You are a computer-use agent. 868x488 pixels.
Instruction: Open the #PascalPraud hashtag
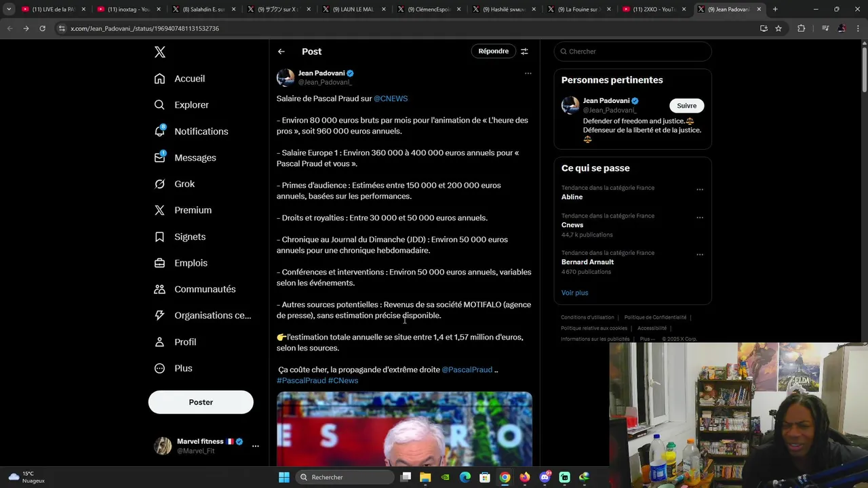click(301, 380)
